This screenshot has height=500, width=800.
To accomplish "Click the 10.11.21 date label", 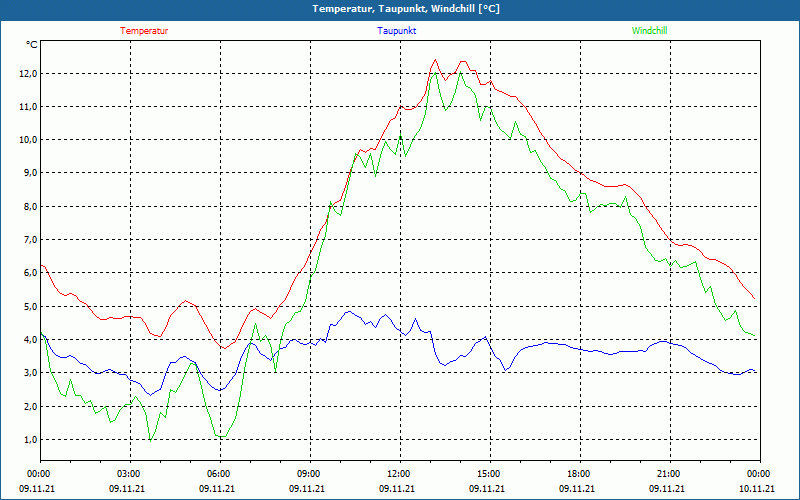I will click(x=757, y=488).
